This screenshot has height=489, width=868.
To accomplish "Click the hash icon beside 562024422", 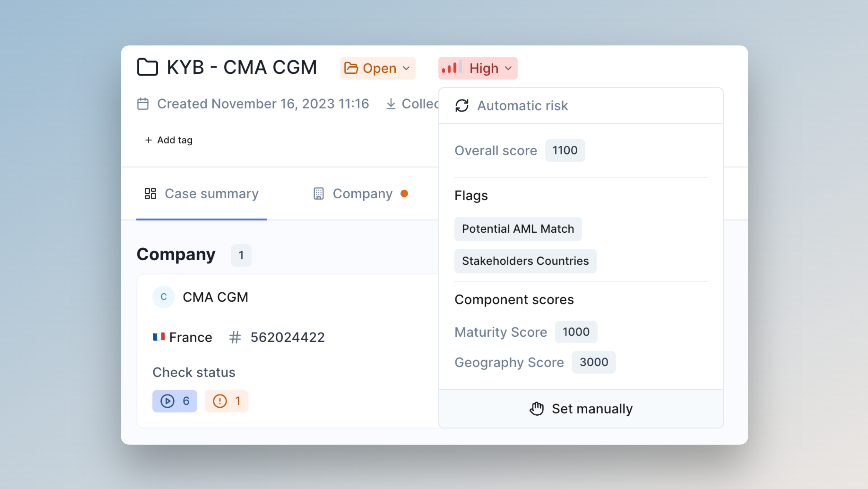I will click(x=235, y=337).
